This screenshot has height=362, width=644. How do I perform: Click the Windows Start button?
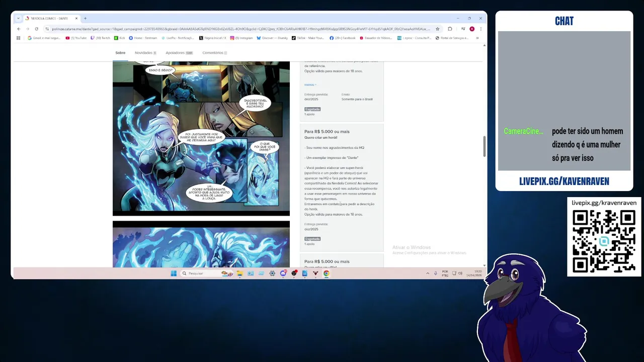[x=174, y=274]
